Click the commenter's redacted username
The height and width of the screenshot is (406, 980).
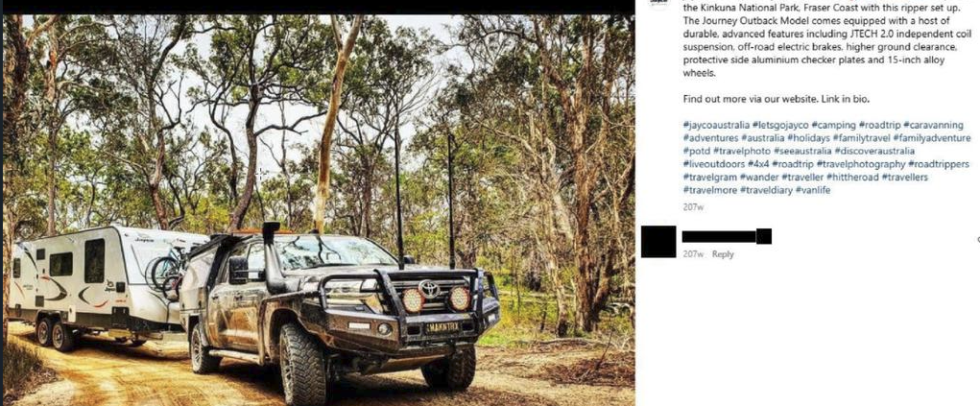(x=727, y=236)
